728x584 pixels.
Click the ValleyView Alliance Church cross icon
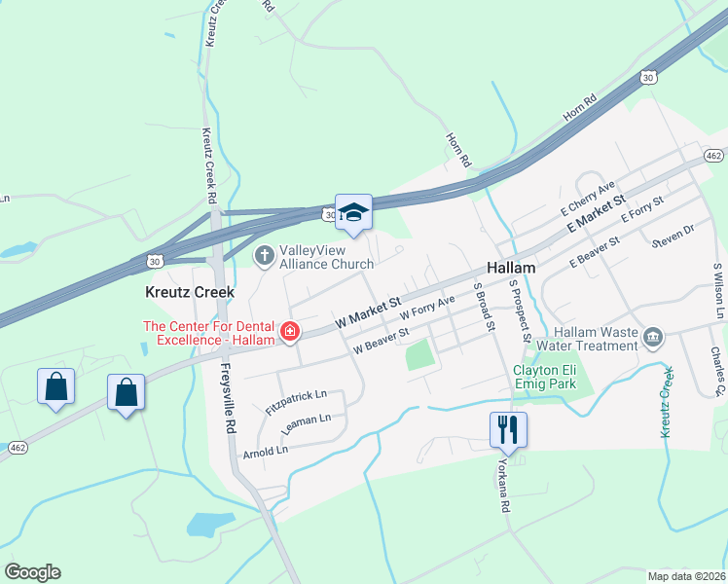click(265, 256)
